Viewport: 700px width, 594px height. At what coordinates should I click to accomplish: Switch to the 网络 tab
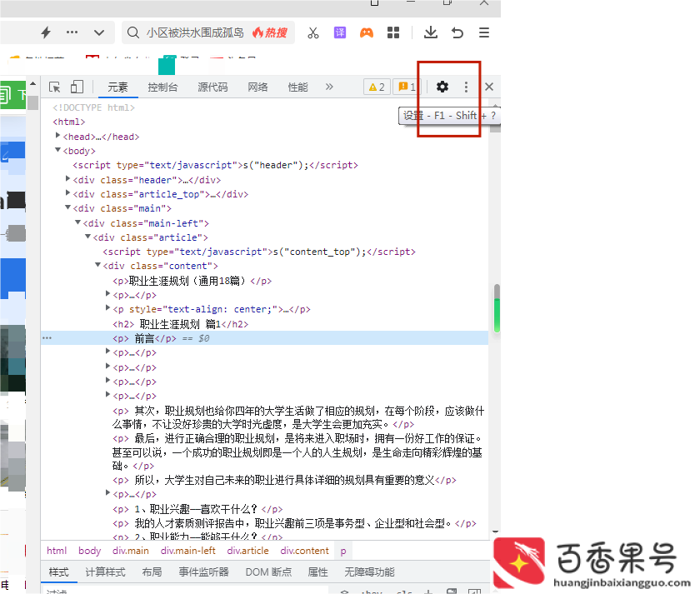(258, 87)
